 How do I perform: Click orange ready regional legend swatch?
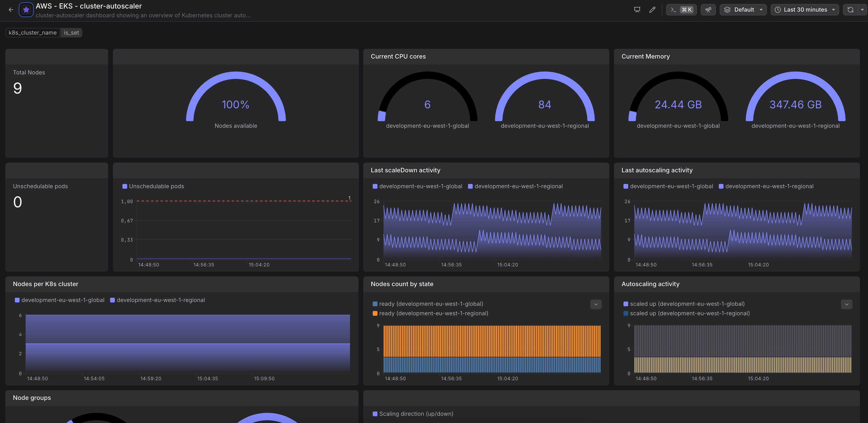[375, 314]
